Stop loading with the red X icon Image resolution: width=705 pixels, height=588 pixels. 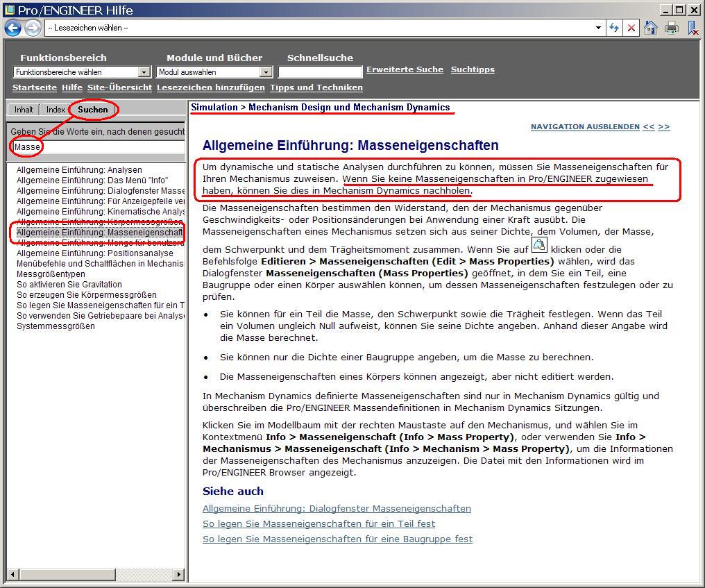tap(631, 28)
